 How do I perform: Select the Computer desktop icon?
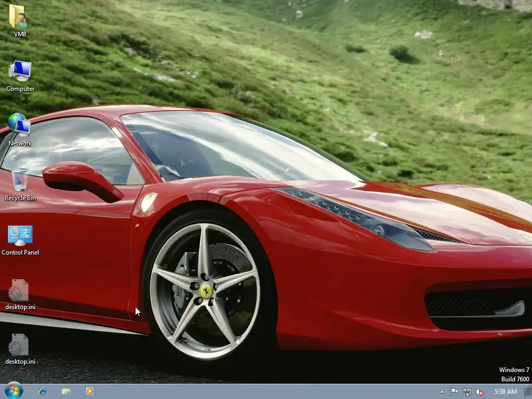[x=20, y=71]
